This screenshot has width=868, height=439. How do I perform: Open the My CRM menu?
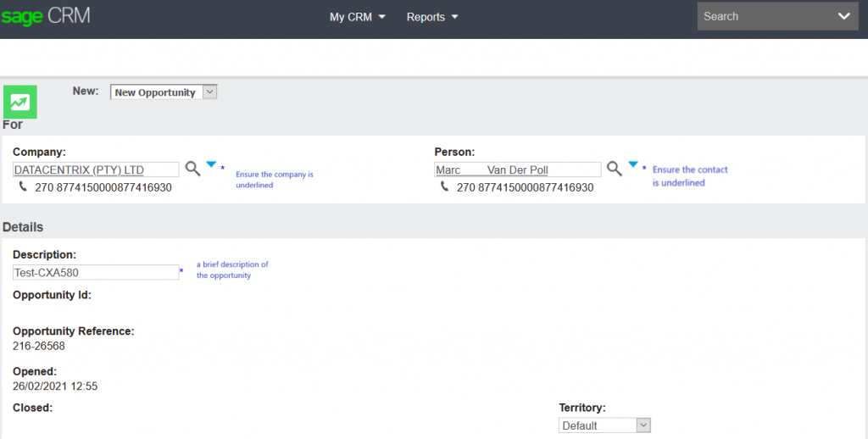pos(357,17)
